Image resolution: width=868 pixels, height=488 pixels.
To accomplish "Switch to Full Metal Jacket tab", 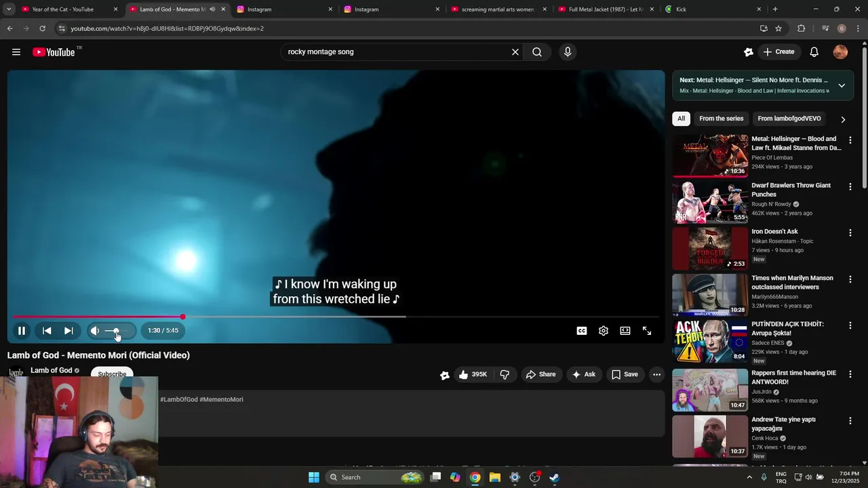I will pyautogui.click(x=605, y=9).
